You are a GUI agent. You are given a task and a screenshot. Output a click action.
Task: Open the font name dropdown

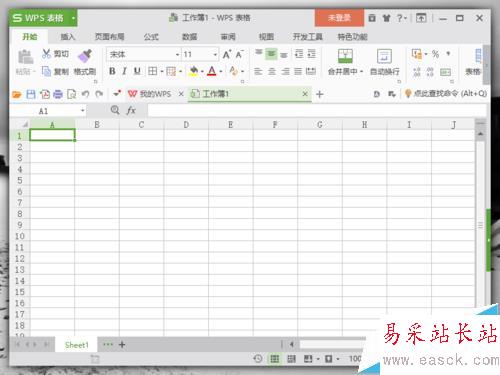click(178, 54)
